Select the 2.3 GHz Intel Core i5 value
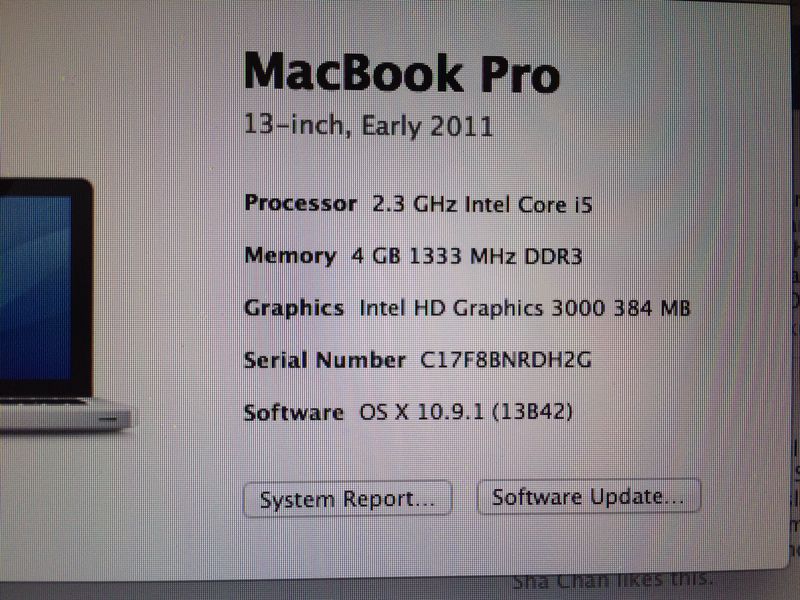 coord(482,205)
